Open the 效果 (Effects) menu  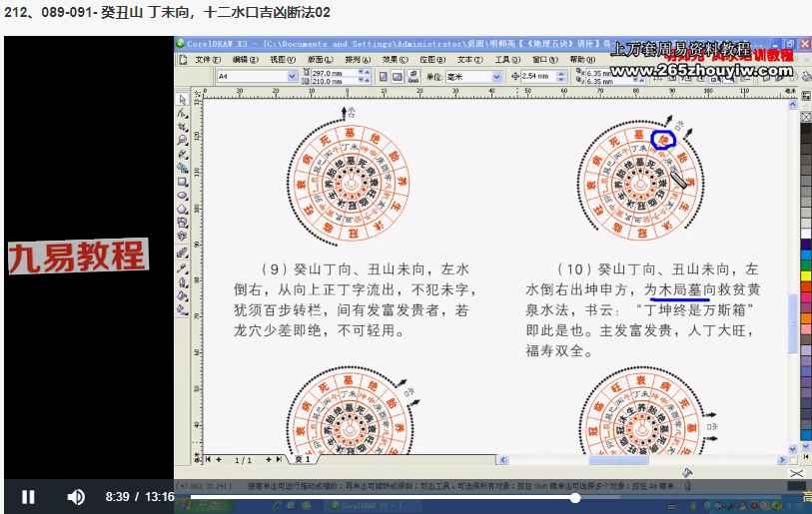click(396, 60)
